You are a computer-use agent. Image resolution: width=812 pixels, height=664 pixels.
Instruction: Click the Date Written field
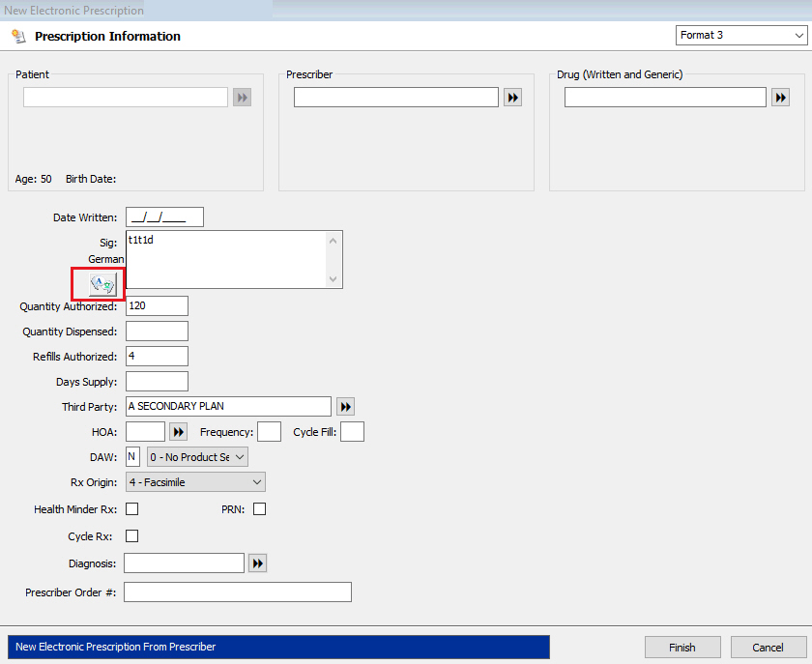[164, 217]
